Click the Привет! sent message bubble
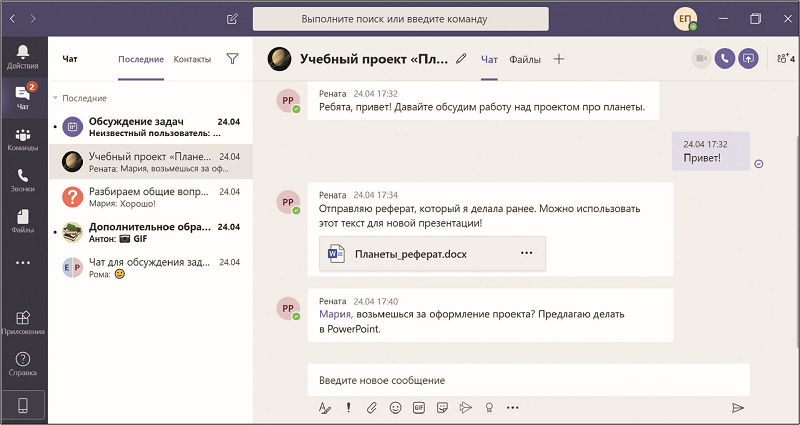The width and height of the screenshot is (800, 425). click(x=711, y=151)
